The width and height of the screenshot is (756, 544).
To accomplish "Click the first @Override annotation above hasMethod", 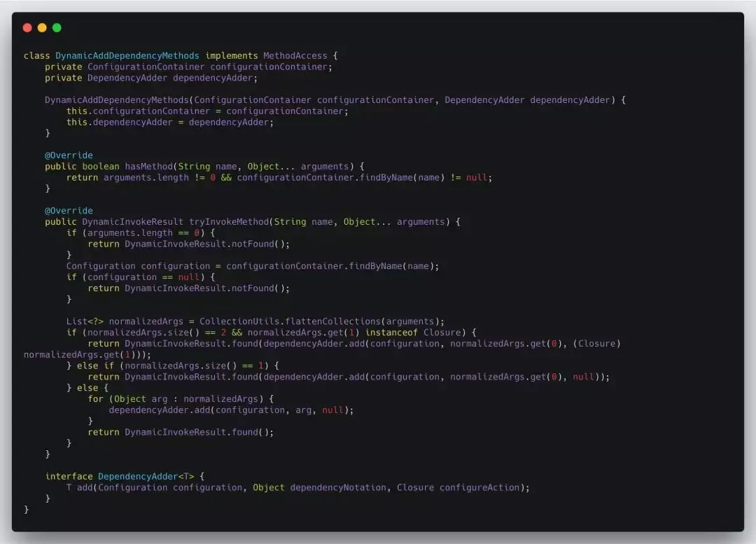I will tap(69, 155).
